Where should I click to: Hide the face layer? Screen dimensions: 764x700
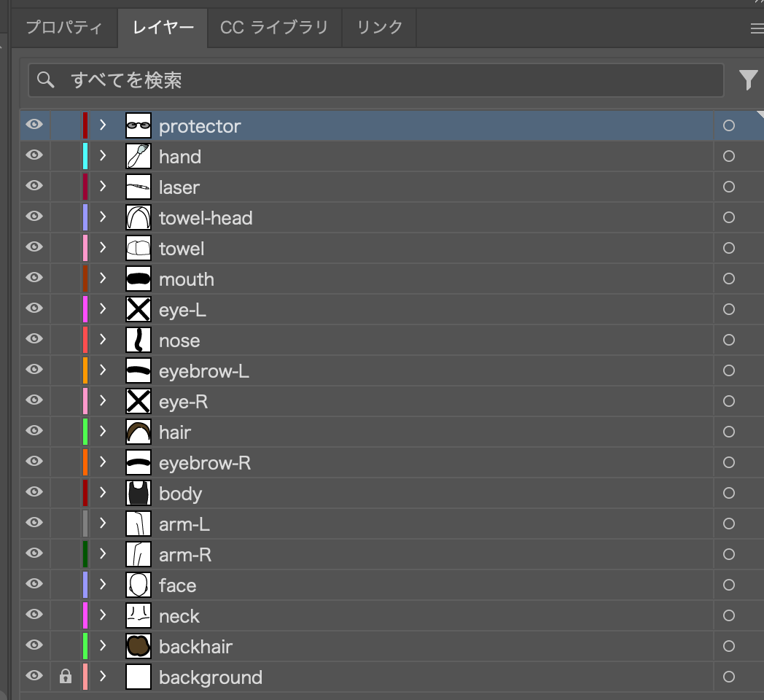pos(34,585)
